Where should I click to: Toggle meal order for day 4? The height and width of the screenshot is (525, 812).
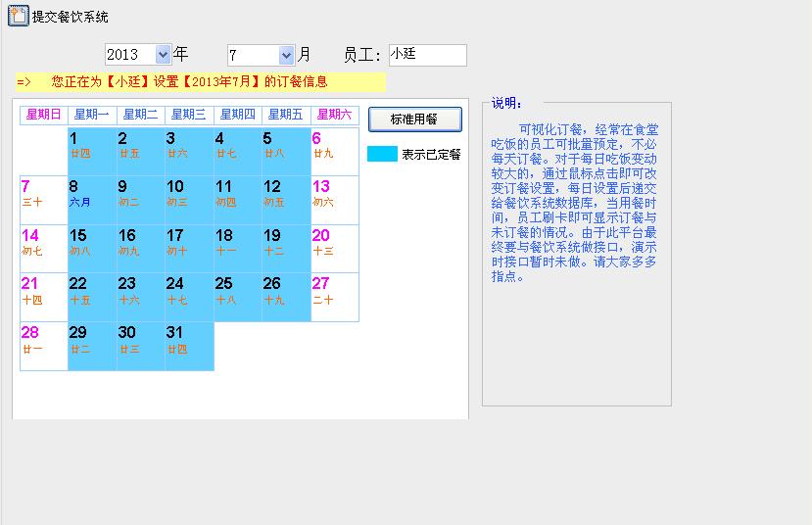(x=238, y=152)
